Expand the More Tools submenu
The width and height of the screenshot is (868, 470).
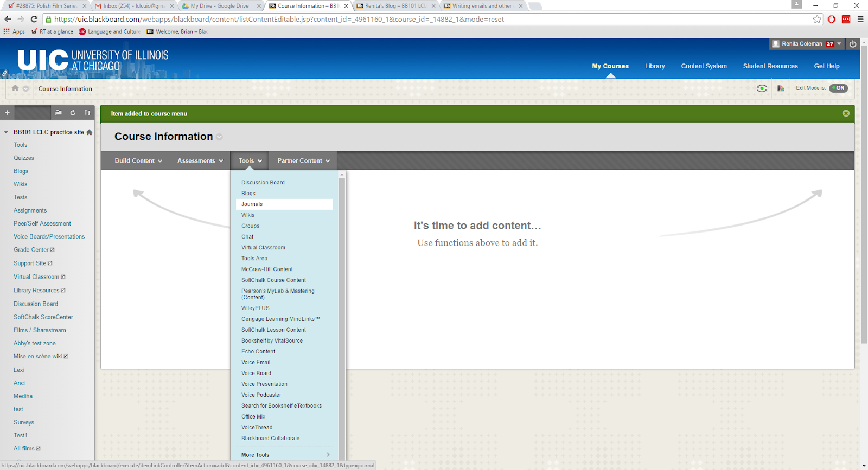pos(284,455)
